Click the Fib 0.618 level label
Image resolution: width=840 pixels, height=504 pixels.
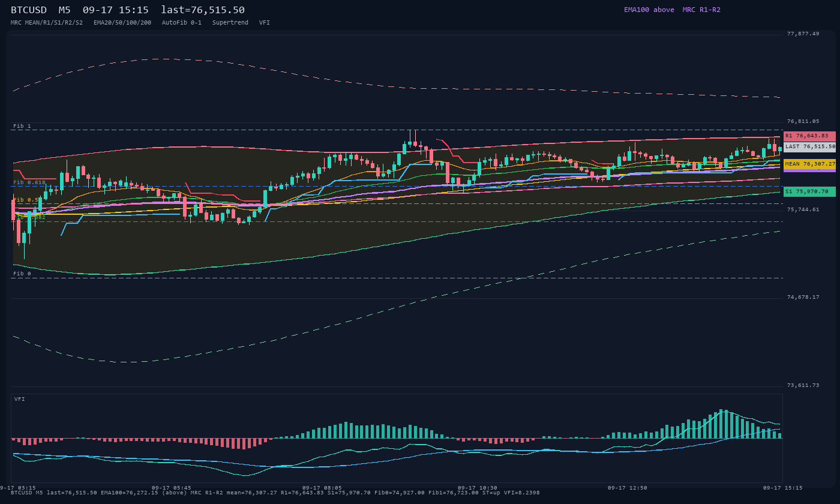(x=29, y=182)
